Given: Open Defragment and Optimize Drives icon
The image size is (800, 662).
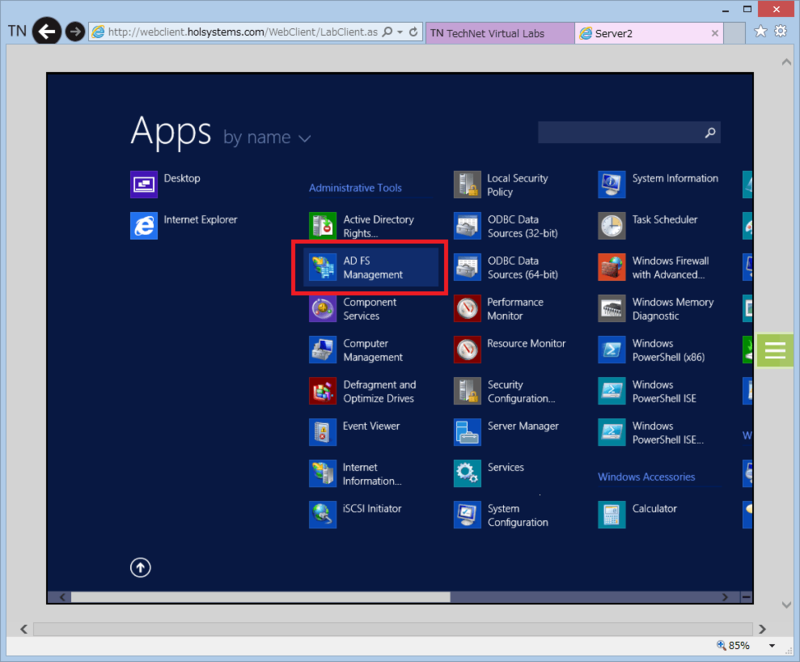Looking at the screenshot, I should coord(322,391).
